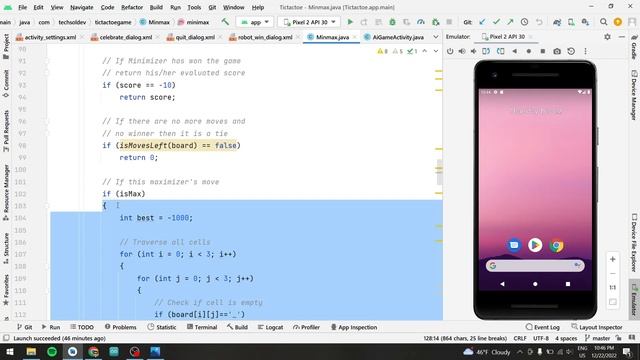
Task: Open the Build menu
Action: pos(156,7)
